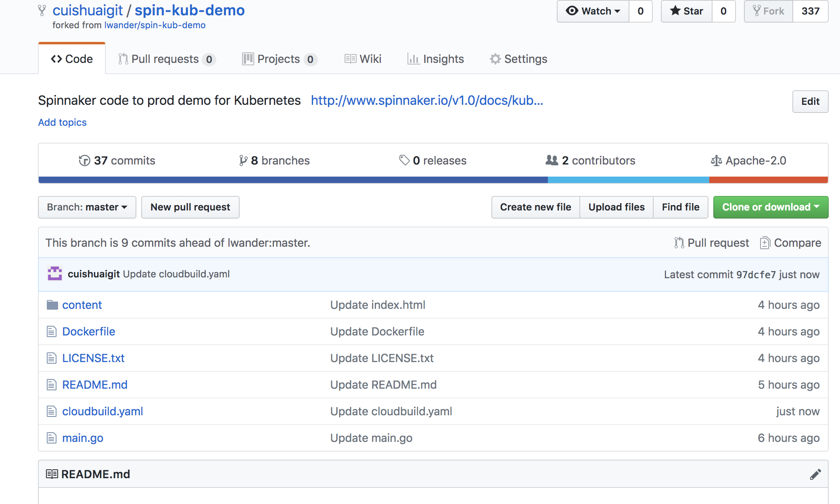Click the file icon beside cloudbuild.yaml

tap(52, 411)
